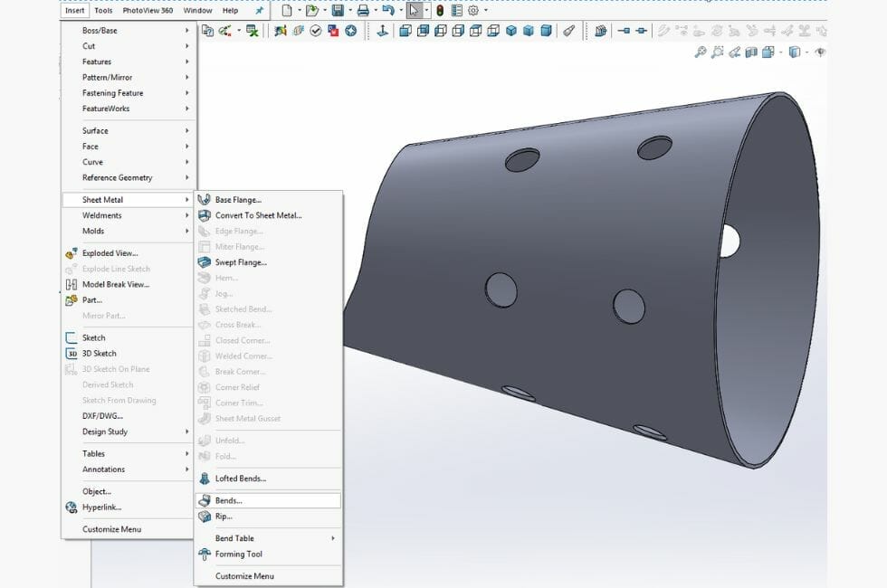Click the Zoom to Fit icon
887x588 pixels.
[x=701, y=52]
